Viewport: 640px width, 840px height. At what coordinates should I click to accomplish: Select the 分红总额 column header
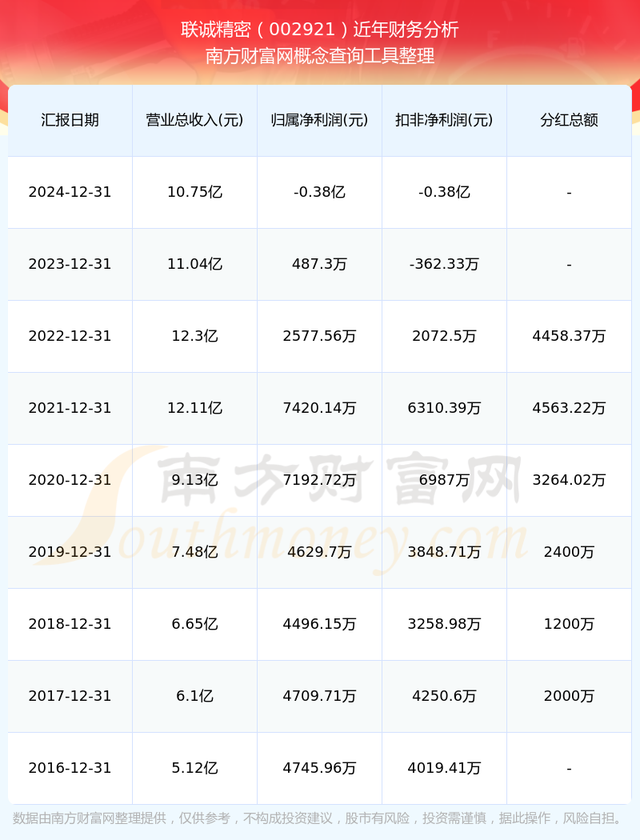(569, 120)
